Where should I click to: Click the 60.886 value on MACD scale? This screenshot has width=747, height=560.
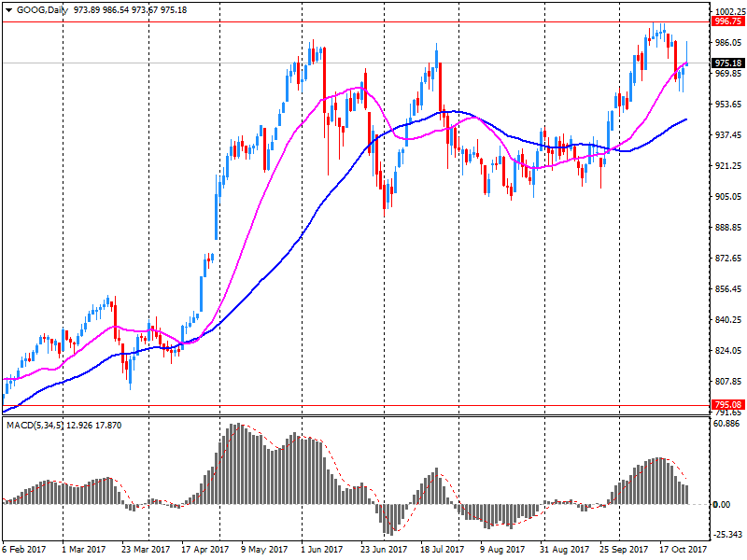pyautogui.click(x=726, y=424)
